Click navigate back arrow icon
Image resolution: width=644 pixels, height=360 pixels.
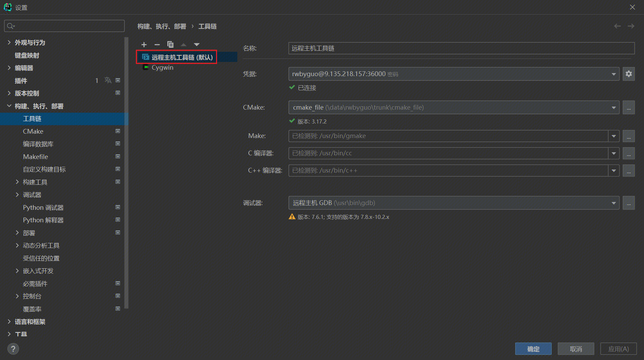pos(617,26)
